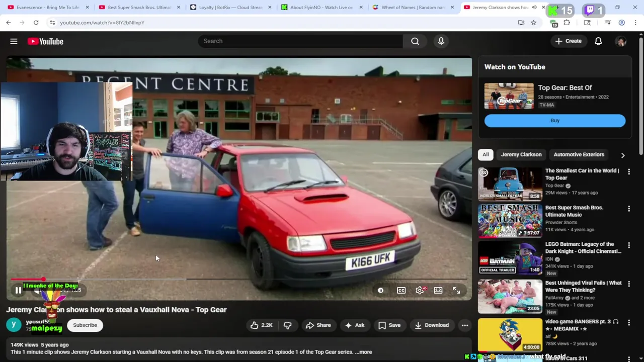
Task: Open the uploader's channel avatar
Action: coord(14,325)
